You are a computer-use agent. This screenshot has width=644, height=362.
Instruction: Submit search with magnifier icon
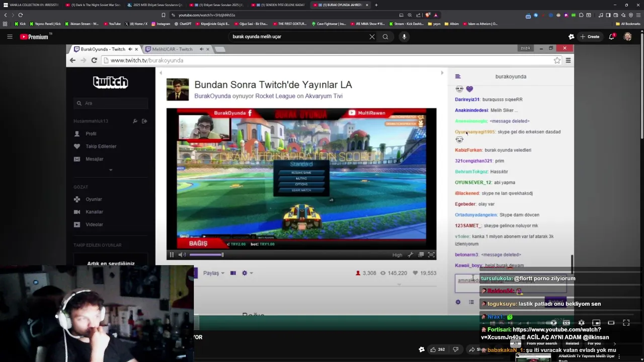pyautogui.click(x=385, y=37)
